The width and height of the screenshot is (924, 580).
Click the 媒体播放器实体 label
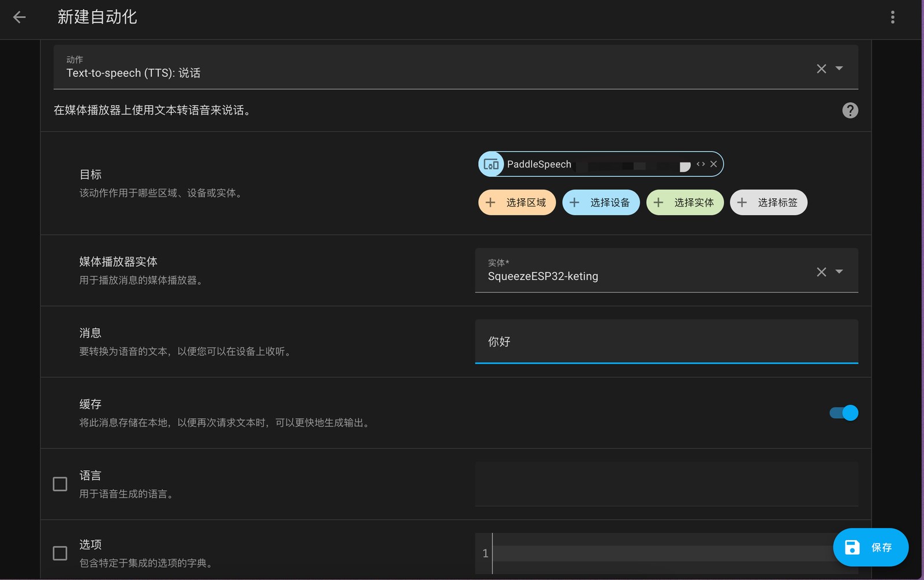coord(118,262)
